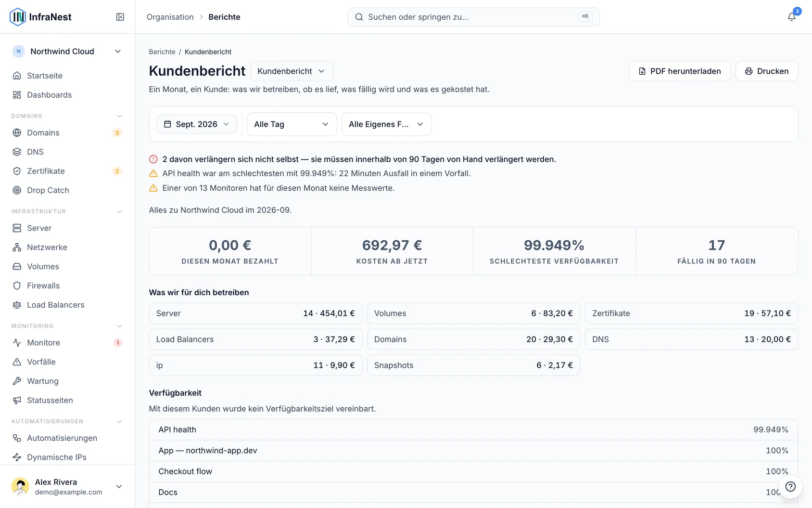Open Domains in the sidebar
This screenshot has width=812, height=508.
[67, 132]
